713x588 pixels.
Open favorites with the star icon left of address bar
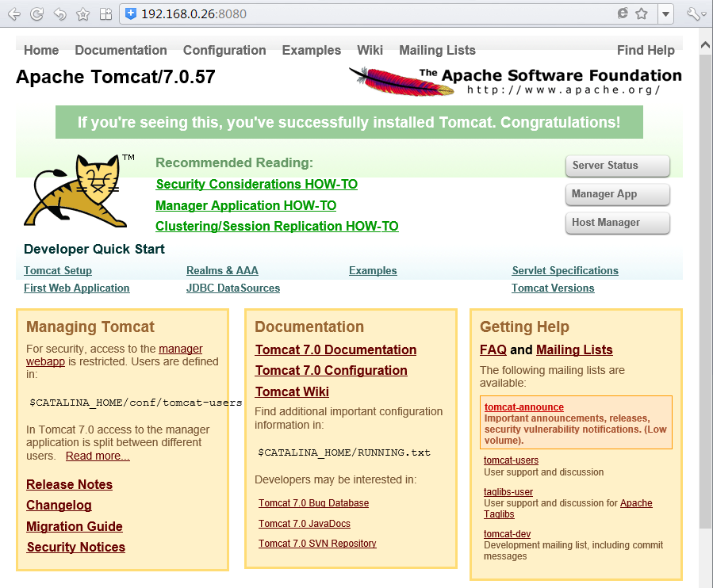(82, 14)
